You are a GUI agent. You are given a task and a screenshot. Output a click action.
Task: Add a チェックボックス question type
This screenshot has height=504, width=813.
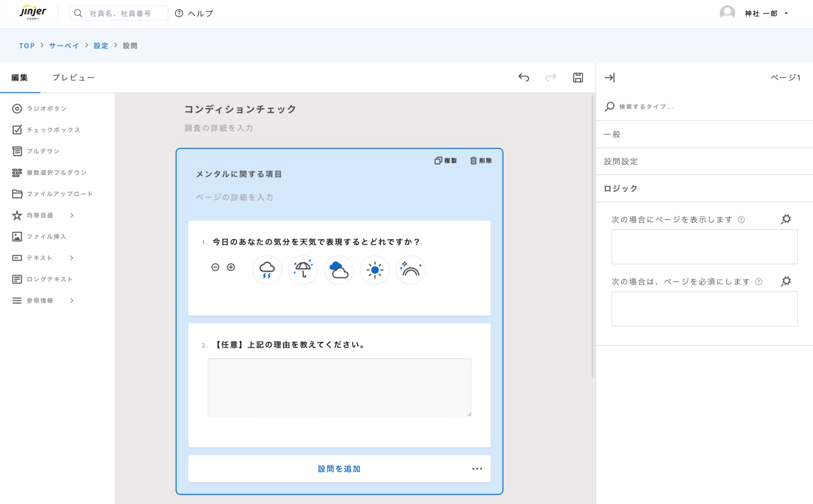[53, 130]
